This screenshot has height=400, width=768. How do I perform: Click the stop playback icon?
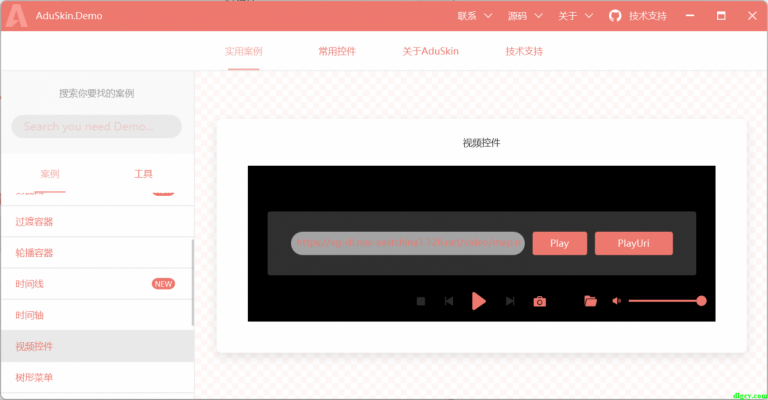(x=421, y=301)
